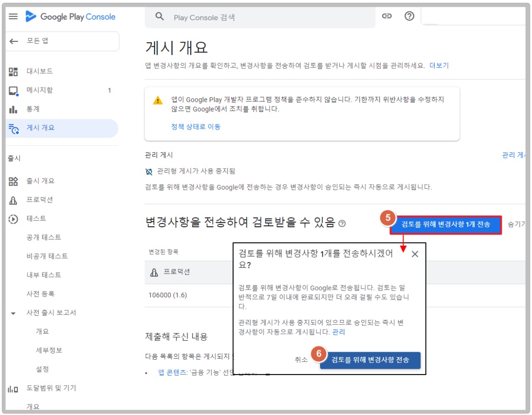
Task: Click help icon beside 변경사항을 전송하여 검토받을 수 있음
Action: [342, 224]
